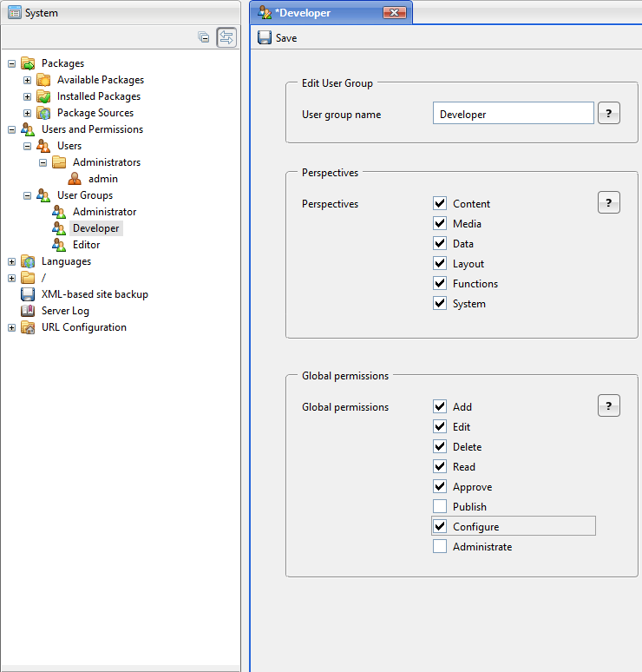Close the *Developer tab

395,13
